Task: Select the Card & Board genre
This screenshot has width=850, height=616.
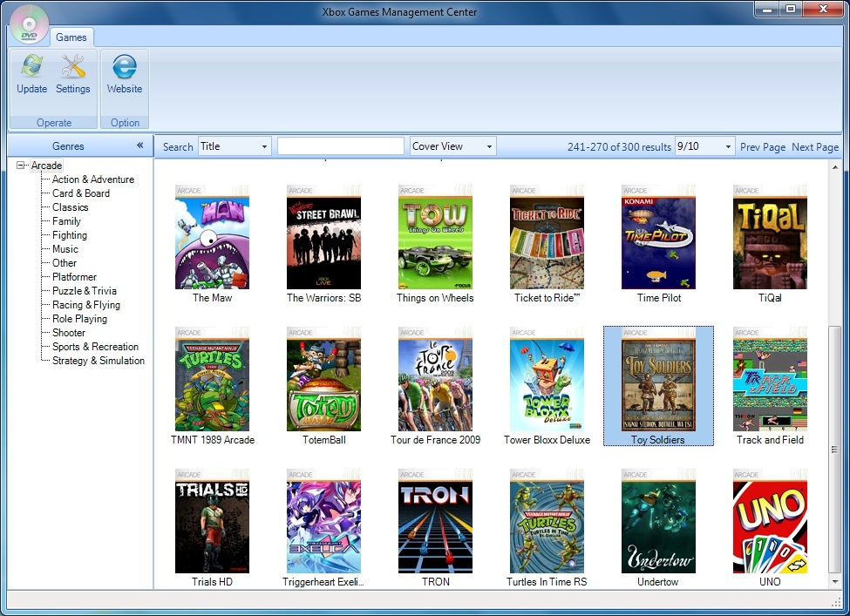Action: [x=81, y=193]
